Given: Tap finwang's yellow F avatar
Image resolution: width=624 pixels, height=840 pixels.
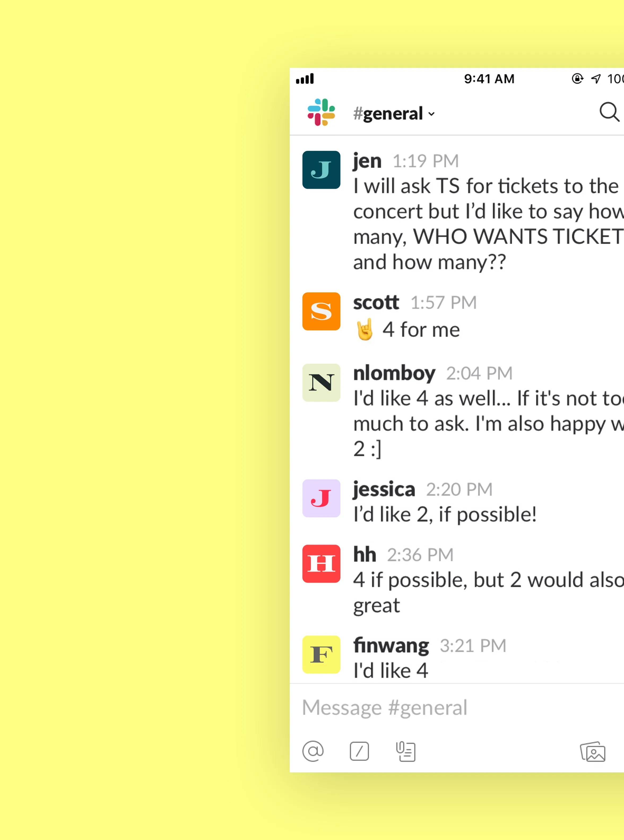Looking at the screenshot, I should click(321, 654).
